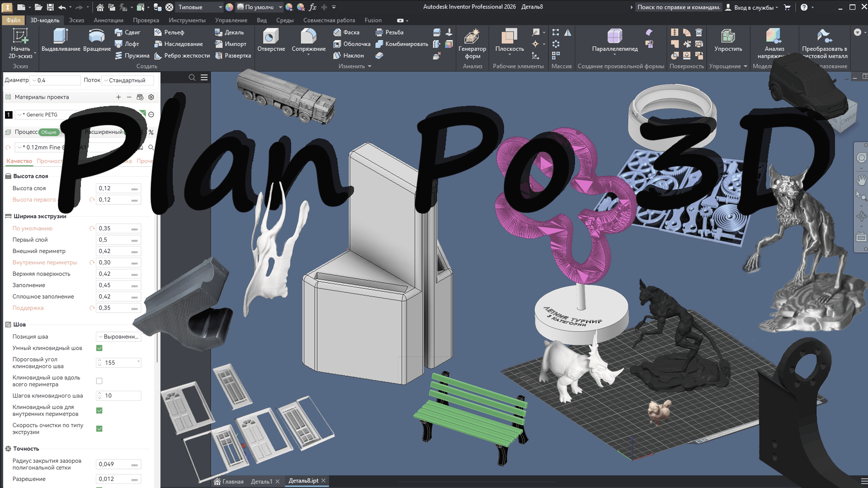Screen dimensions: 868x488
Task: Open filament settings gear icon
Action: tap(151, 97)
